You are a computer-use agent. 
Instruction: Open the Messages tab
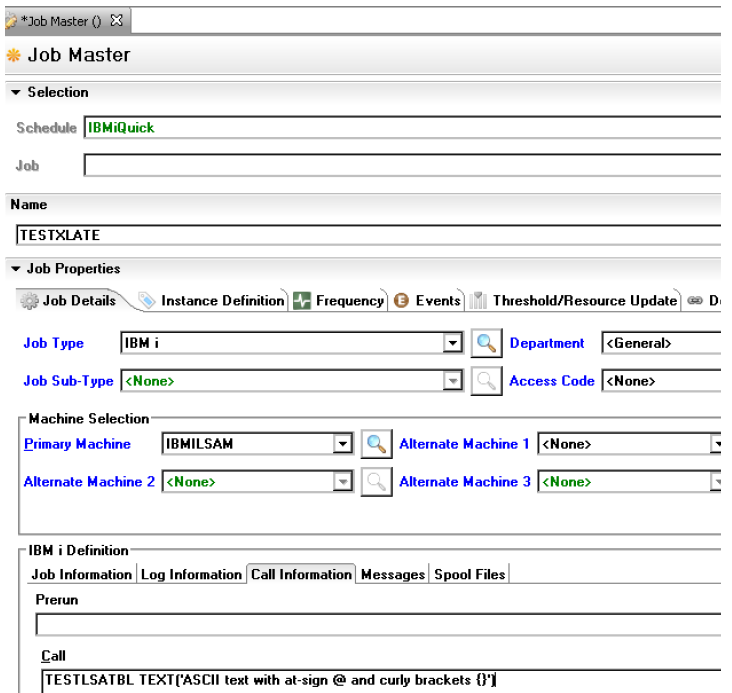click(x=393, y=574)
